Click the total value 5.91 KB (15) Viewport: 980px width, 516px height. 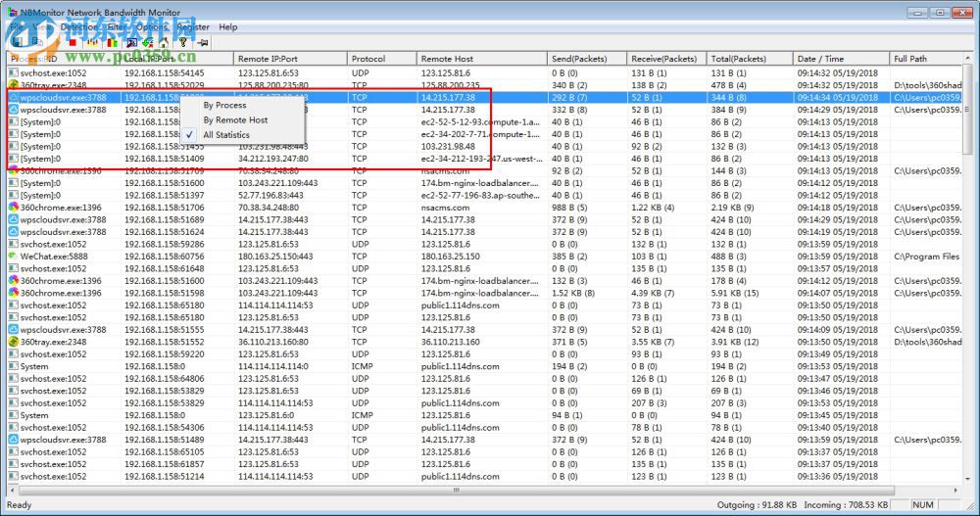tap(734, 293)
